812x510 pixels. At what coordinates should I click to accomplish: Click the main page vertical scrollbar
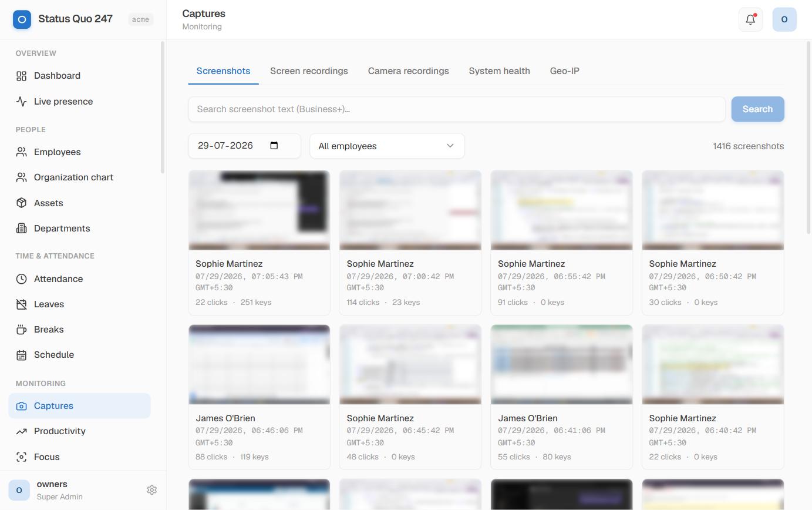[x=809, y=138]
